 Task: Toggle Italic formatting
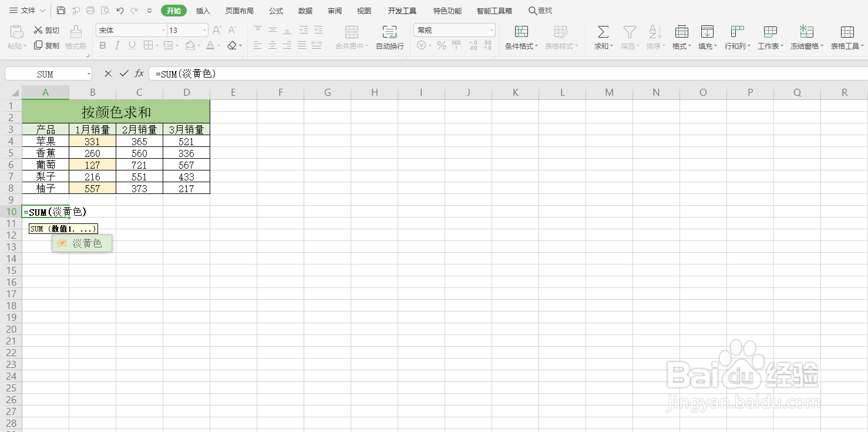[x=117, y=45]
